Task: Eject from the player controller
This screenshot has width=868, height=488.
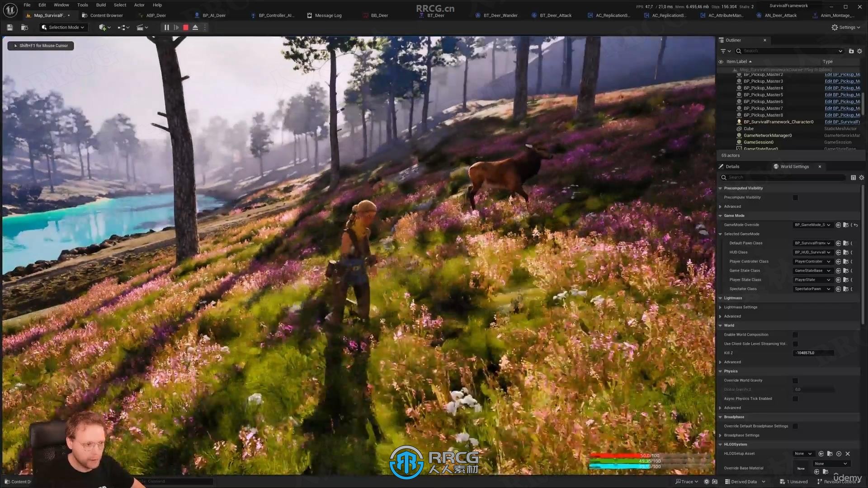Action: click(195, 28)
